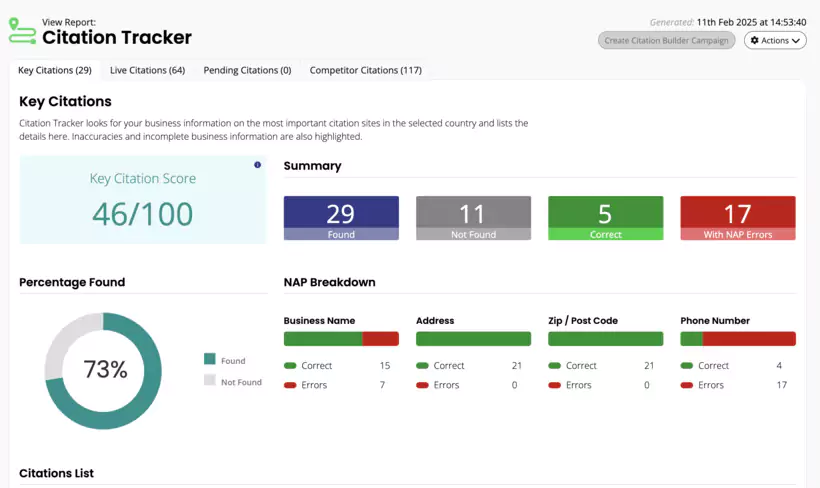Click Zip / Post Code Errors red marker
The image size is (820, 488).
(555, 385)
